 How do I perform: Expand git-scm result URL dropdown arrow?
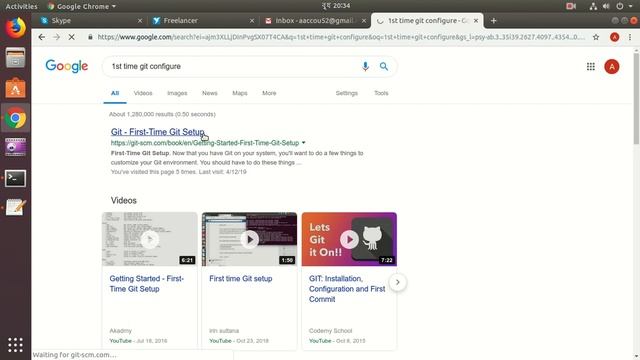coord(303,143)
